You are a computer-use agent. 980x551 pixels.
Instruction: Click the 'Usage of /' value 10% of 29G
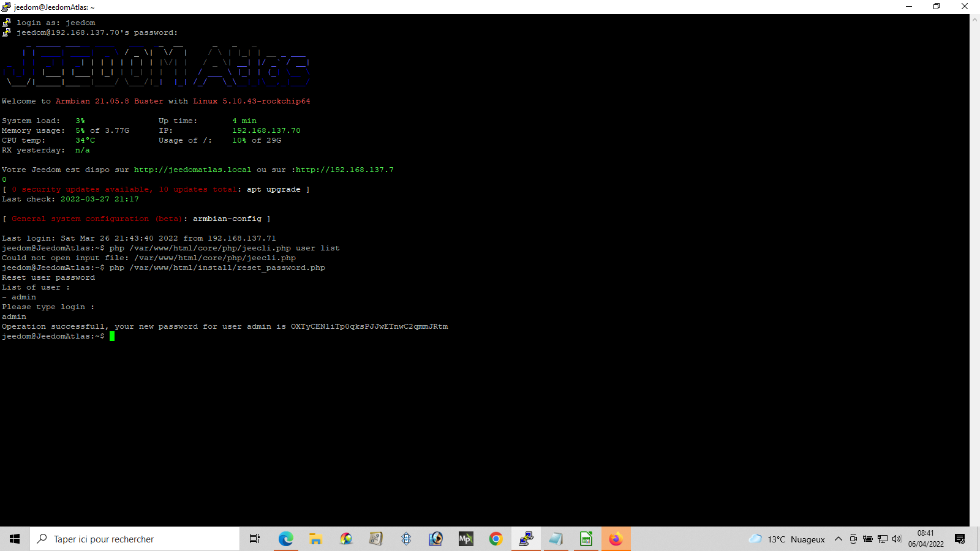coord(257,140)
